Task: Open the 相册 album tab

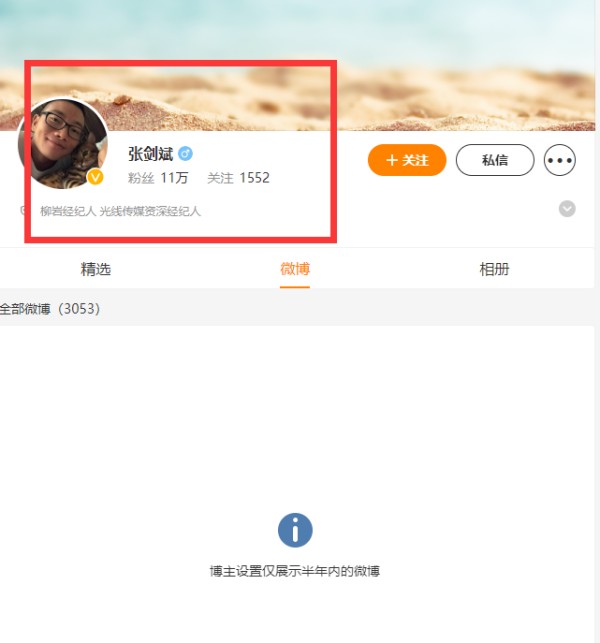Action: (494, 269)
